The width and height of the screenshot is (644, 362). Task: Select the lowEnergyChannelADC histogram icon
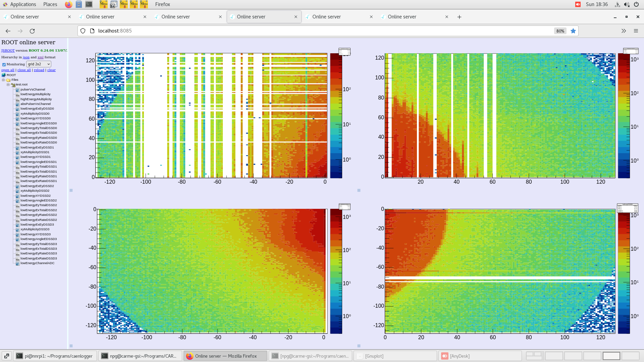pos(17,263)
